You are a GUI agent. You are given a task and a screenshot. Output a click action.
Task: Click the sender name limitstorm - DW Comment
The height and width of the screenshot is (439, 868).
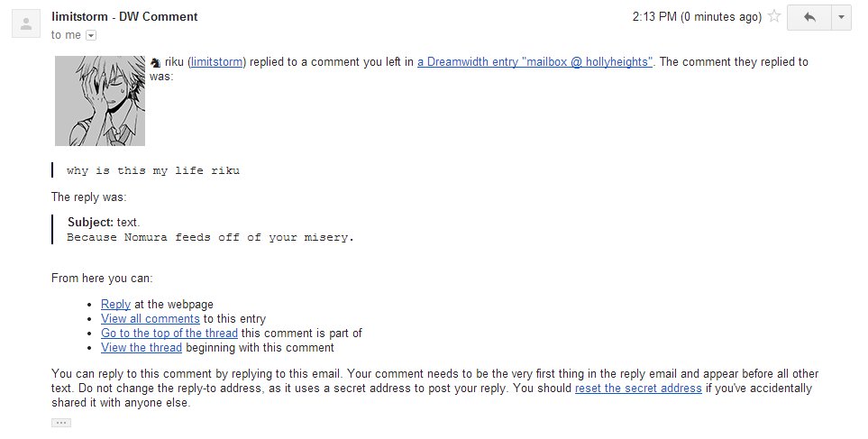124,16
